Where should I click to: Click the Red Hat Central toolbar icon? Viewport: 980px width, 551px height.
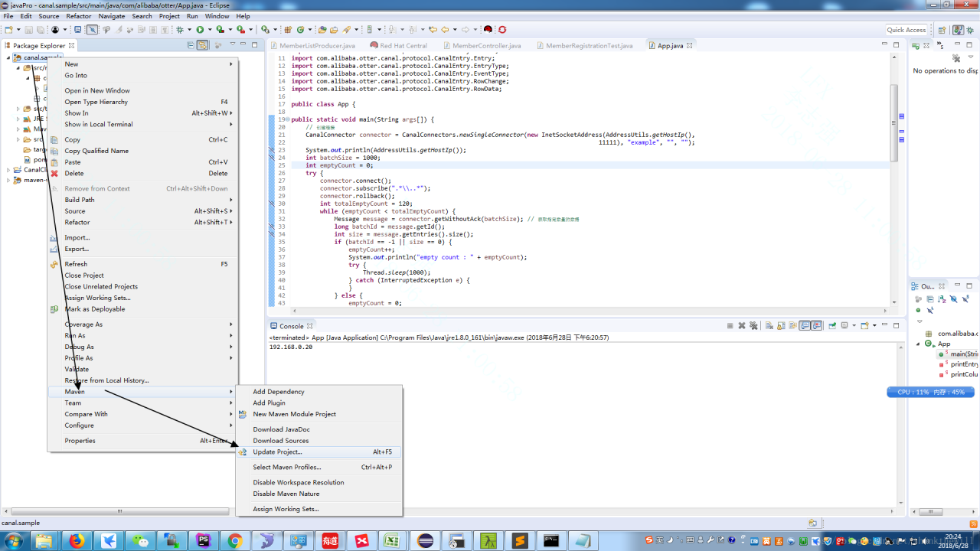coord(488,30)
